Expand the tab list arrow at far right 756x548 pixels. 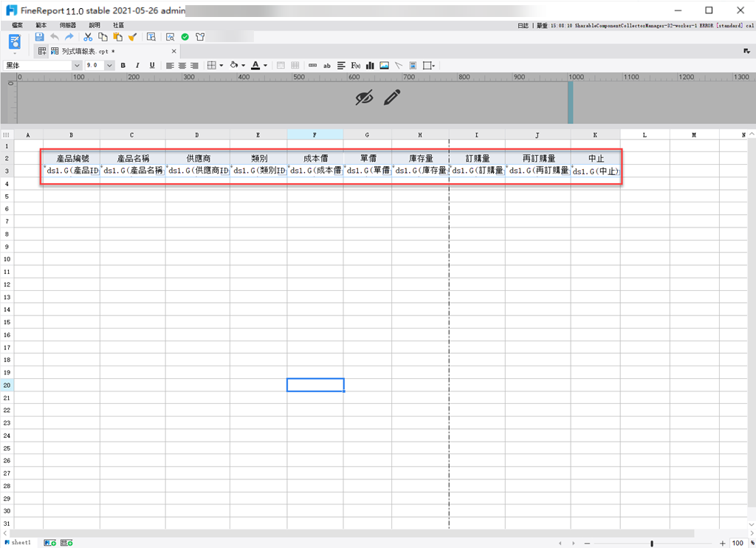(746, 51)
